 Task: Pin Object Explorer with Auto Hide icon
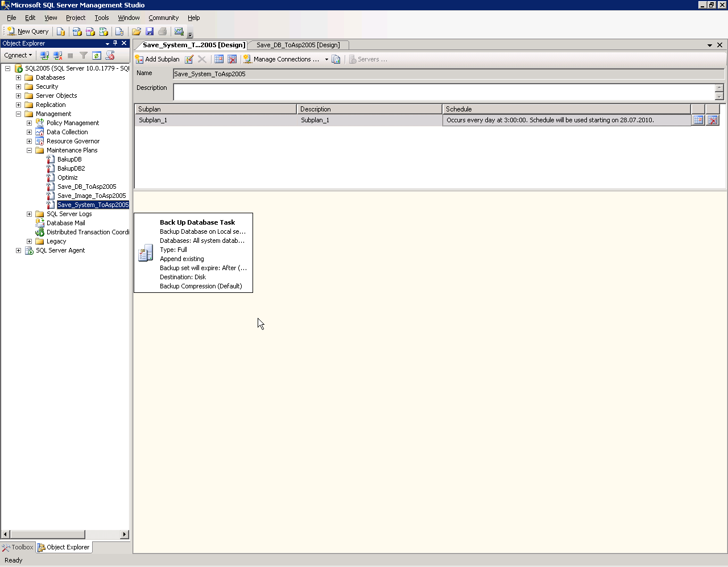115,43
